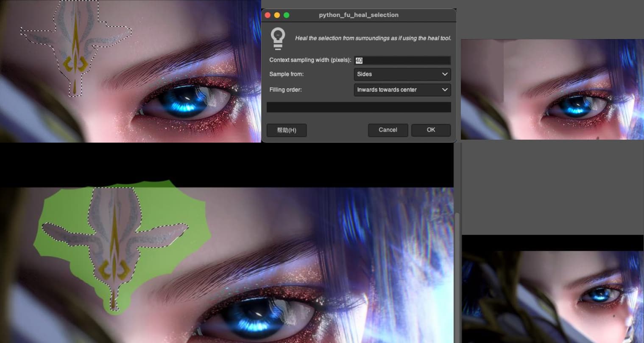This screenshot has height=343, width=644.
Task: Click the black band above the large bottom canvas
Action: [226, 165]
